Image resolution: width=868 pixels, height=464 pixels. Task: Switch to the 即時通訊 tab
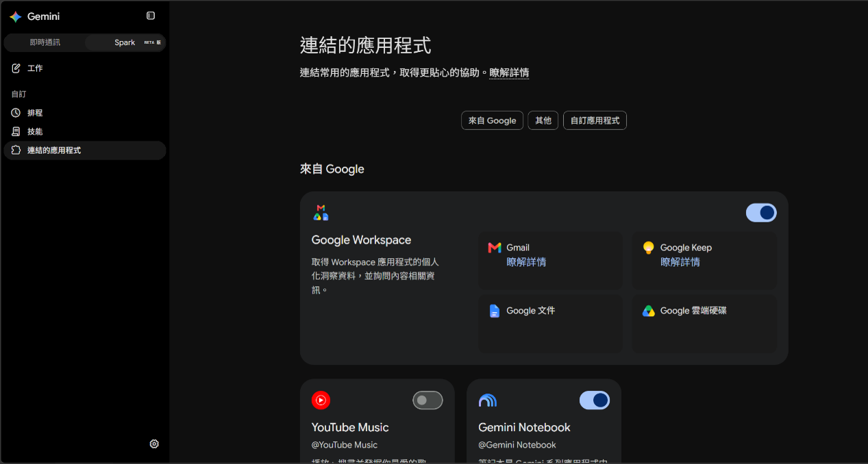click(45, 42)
